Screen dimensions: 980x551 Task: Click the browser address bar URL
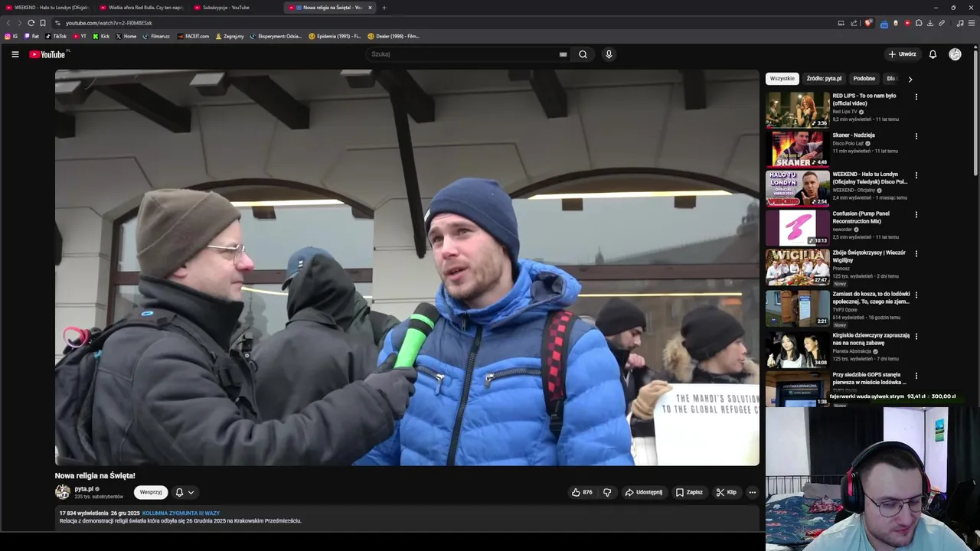(109, 23)
